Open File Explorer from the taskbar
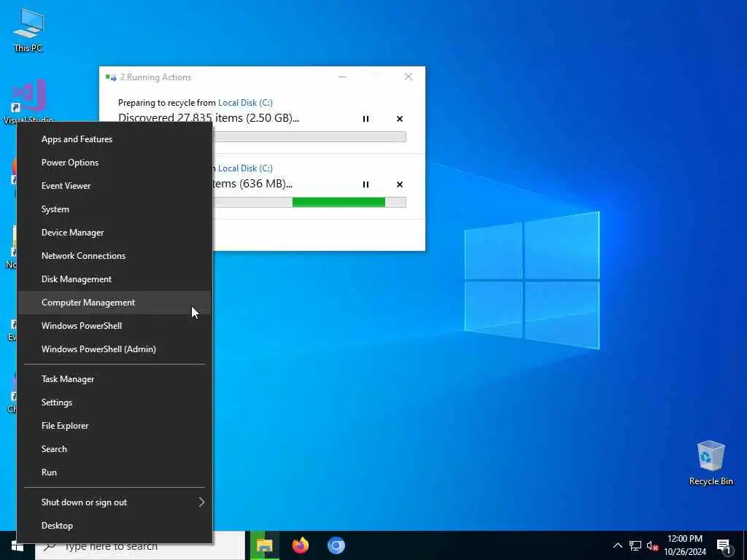This screenshot has width=747, height=560. point(264,545)
